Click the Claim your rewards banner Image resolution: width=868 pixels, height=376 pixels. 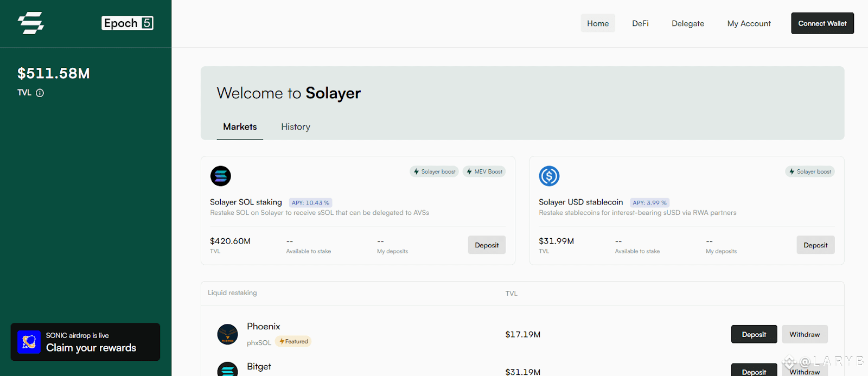85,342
